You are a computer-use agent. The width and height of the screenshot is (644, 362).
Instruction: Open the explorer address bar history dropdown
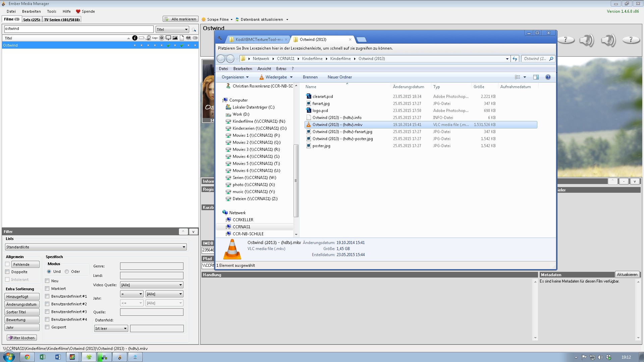pos(507,59)
